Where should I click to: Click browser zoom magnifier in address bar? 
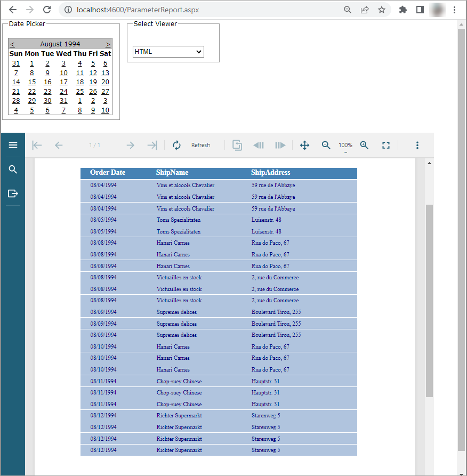pos(348,10)
